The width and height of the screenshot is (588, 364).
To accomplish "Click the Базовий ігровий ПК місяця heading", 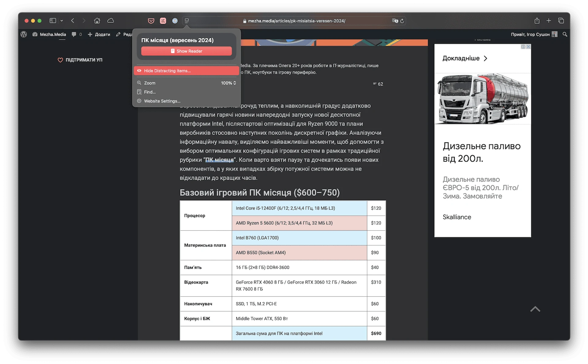I will pos(259,192).
